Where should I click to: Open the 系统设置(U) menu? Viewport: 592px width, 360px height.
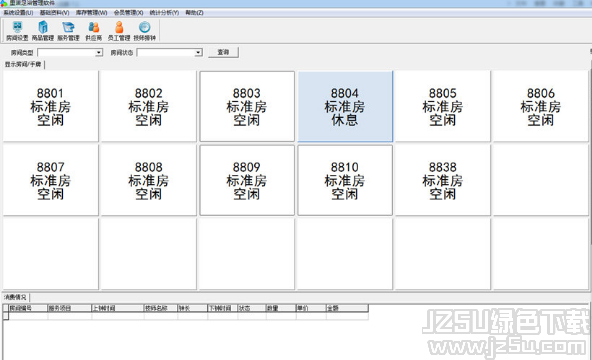click(x=18, y=12)
